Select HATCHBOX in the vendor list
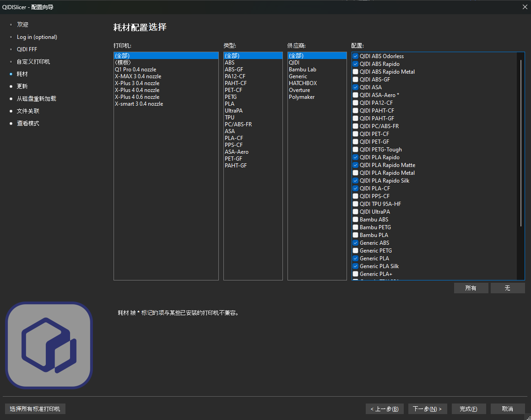The width and height of the screenshot is (531, 420). [x=303, y=83]
